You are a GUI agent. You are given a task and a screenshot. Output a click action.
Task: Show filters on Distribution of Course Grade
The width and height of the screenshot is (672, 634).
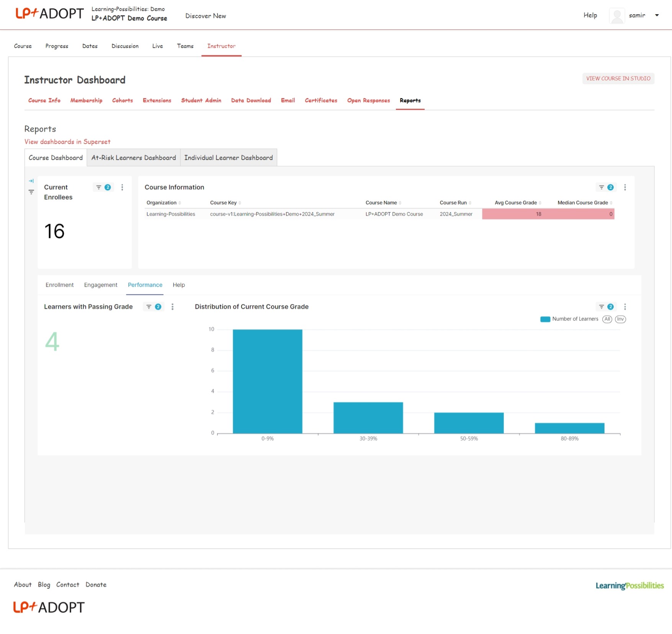pos(606,307)
